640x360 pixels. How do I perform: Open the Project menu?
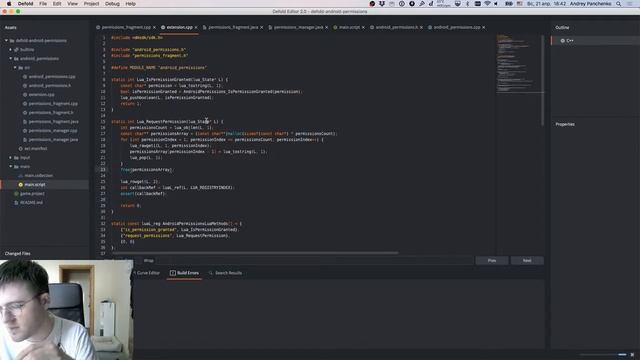[x=91, y=4]
